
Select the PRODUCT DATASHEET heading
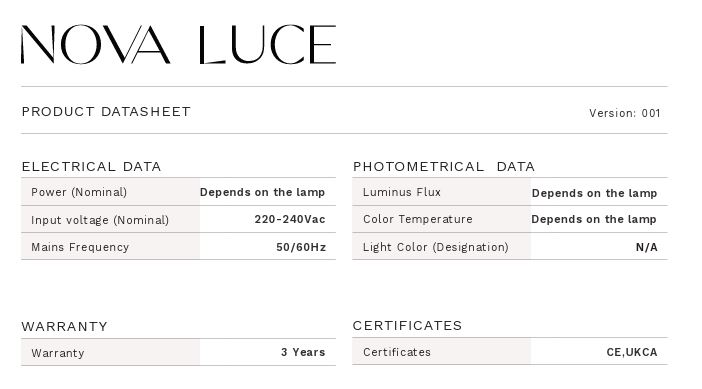[106, 111]
